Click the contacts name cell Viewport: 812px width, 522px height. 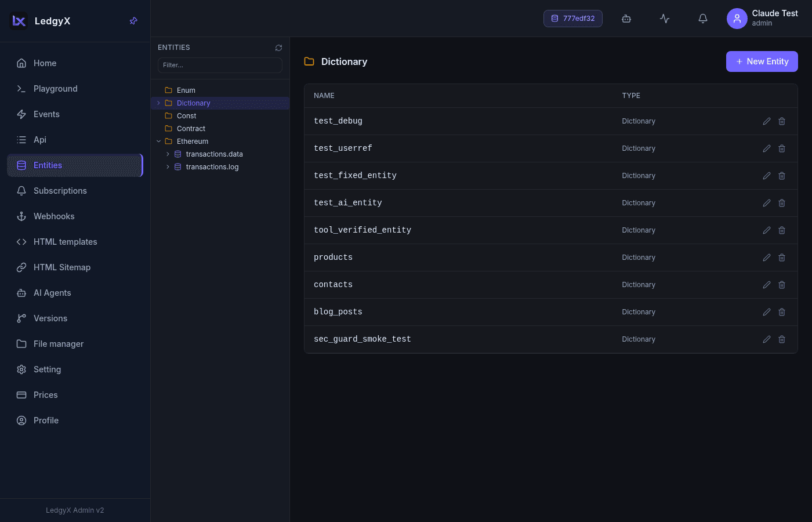coord(333,285)
